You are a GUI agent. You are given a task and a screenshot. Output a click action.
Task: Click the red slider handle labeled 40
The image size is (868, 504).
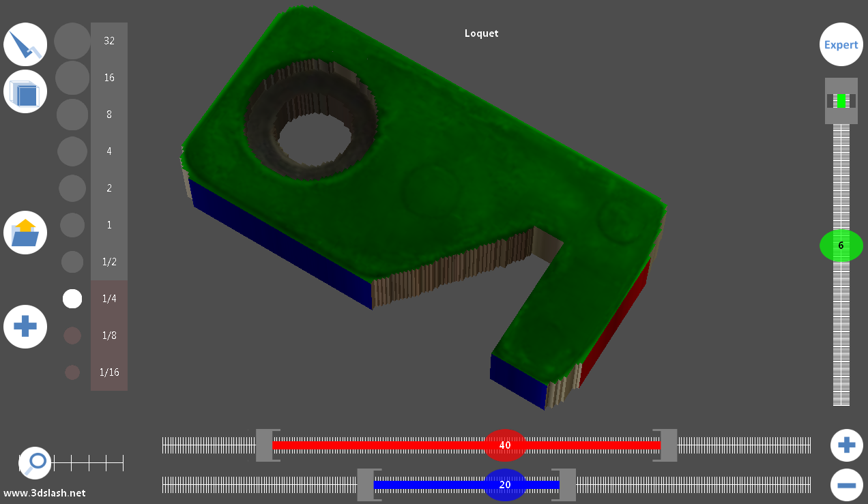coord(505,445)
